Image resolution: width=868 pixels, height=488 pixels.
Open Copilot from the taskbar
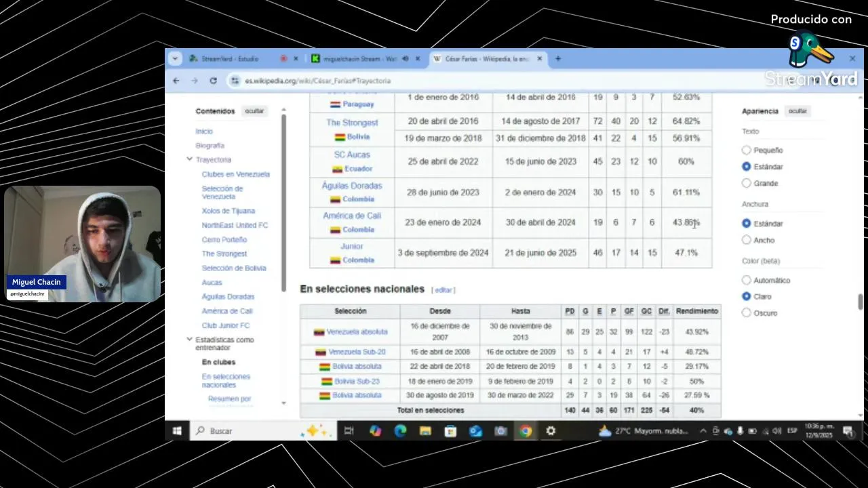(375, 431)
